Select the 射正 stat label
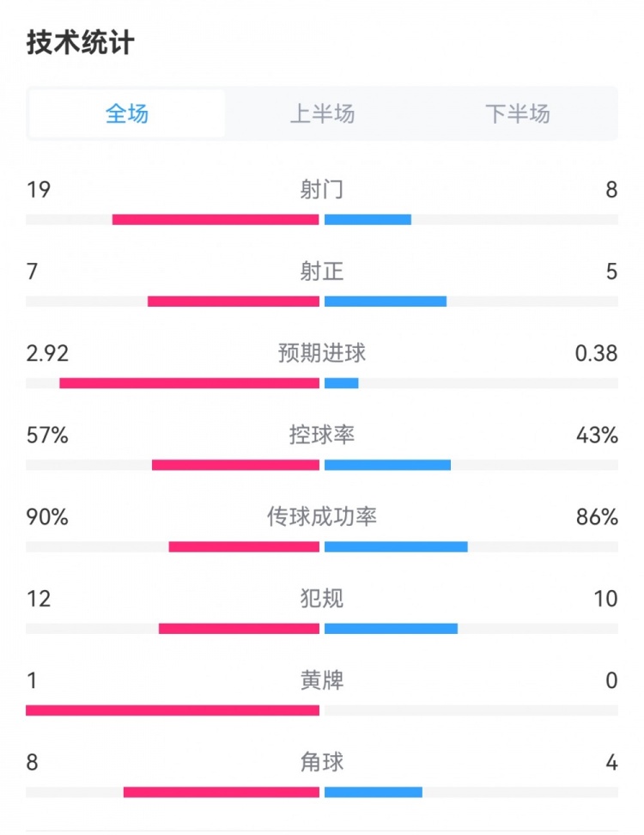 click(322, 272)
